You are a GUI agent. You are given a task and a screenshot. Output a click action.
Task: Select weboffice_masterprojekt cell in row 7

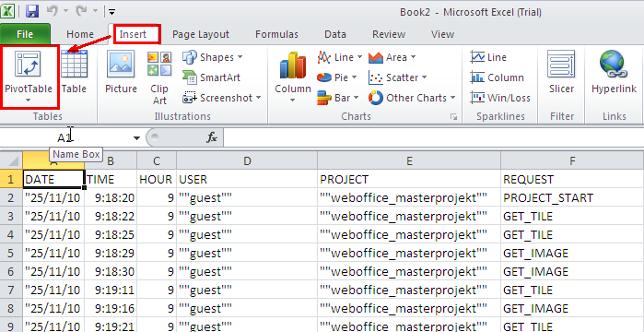click(409, 290)
